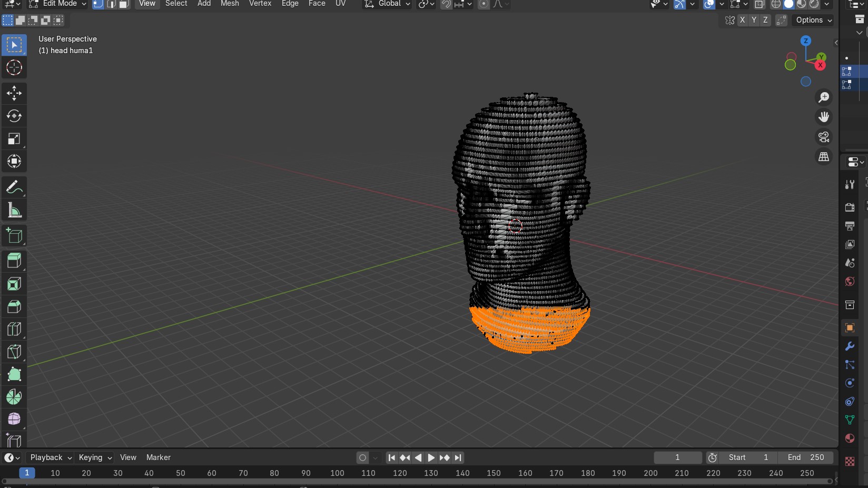Select the Inset Faces tool
Screen dimensions: 868x488
coord(14,284)
